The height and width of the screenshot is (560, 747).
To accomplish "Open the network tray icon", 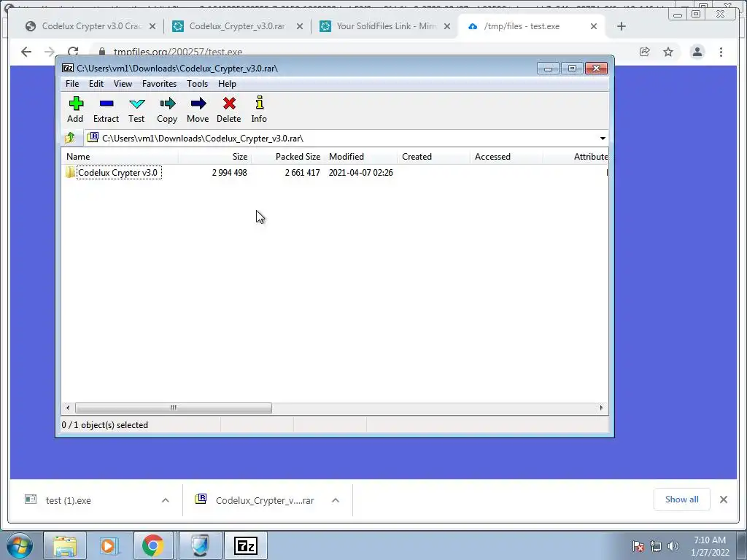I will point(656,546).
